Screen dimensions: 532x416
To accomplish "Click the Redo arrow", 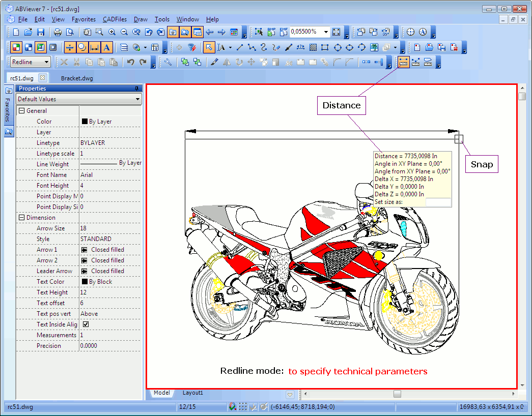I will click(143, 62).
